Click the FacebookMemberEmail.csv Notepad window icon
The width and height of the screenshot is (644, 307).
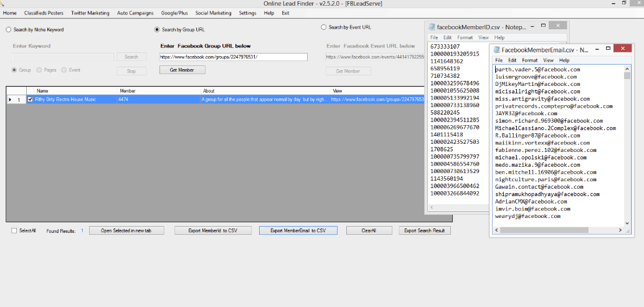[x=496, y=50]
